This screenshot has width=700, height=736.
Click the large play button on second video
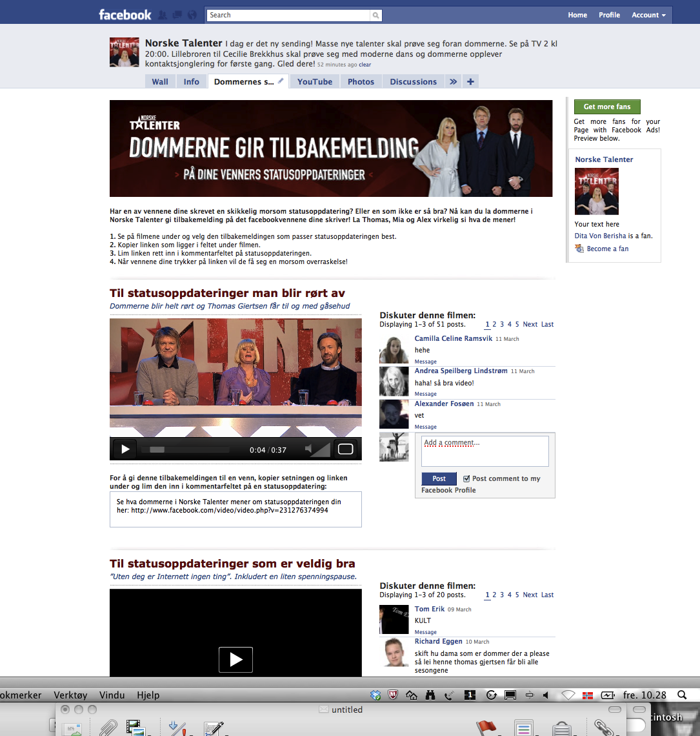[x=235, y=659]
